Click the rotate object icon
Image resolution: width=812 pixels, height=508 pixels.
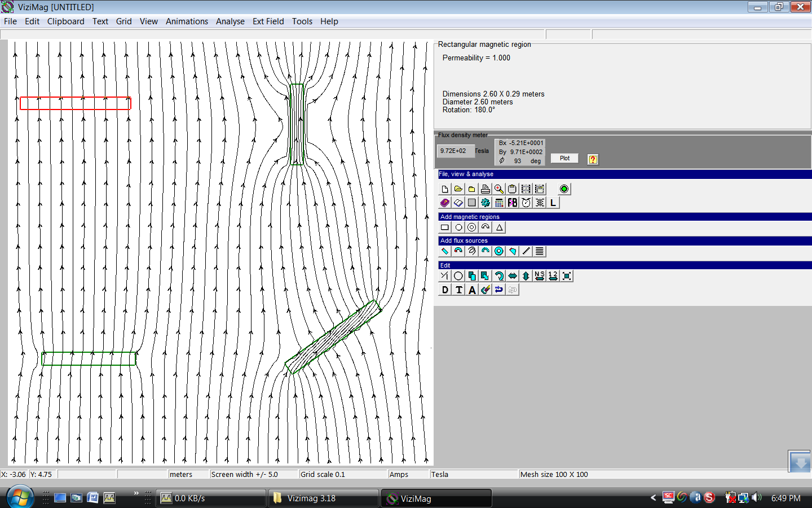[499, 276]
